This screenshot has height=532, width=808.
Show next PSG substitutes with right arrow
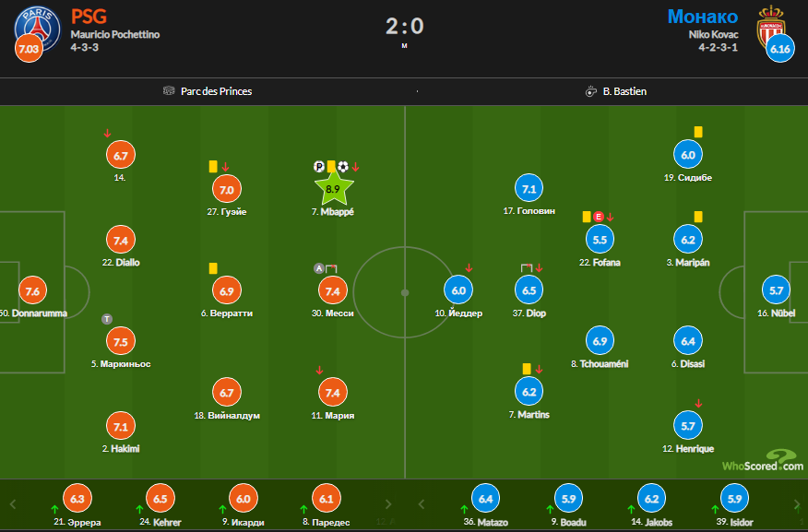click(389, 504)
